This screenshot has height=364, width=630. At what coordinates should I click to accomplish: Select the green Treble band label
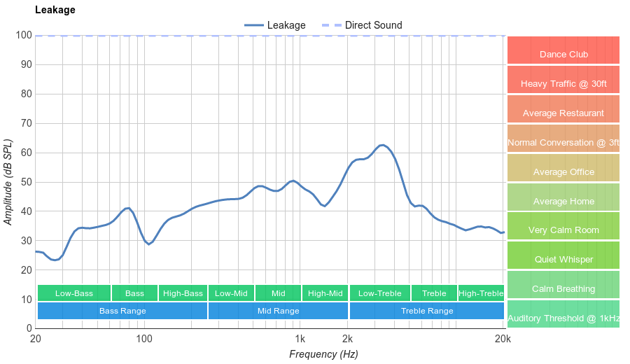[x=434, y=293]
